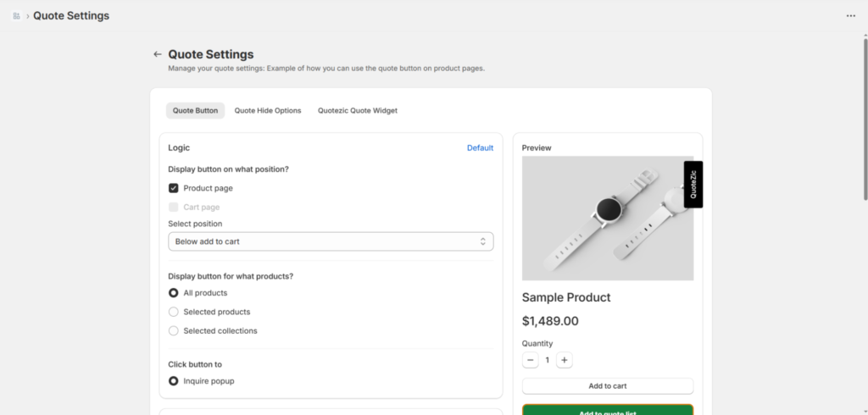
Task: Choose the Selected collections radio option
Action: coord(174,331)
